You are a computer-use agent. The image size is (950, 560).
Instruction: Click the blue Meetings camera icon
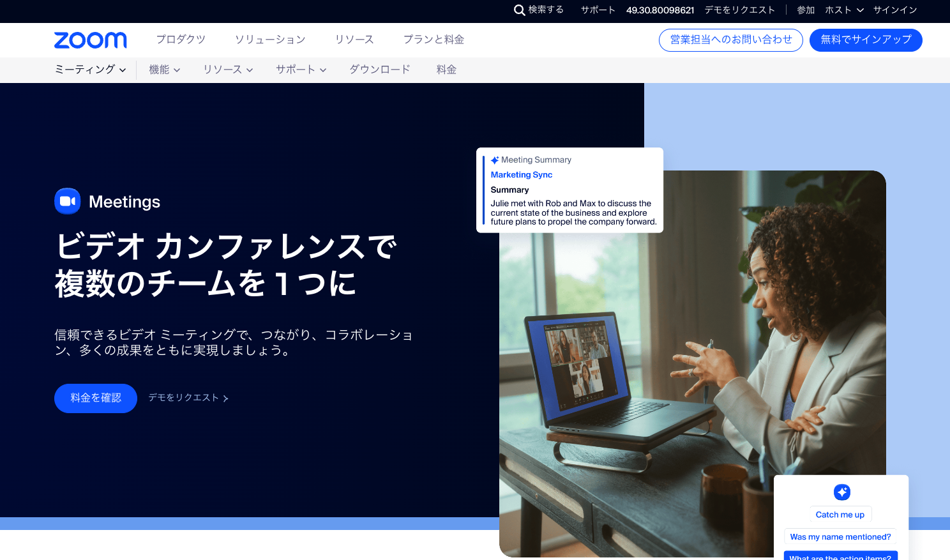(x=68, y=201)
